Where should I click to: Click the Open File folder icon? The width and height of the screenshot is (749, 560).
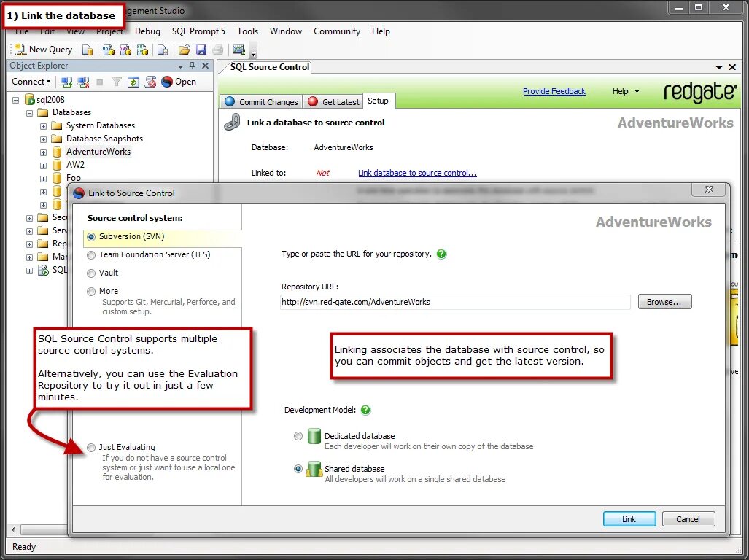pyautogui.click(x=185, y=50)
